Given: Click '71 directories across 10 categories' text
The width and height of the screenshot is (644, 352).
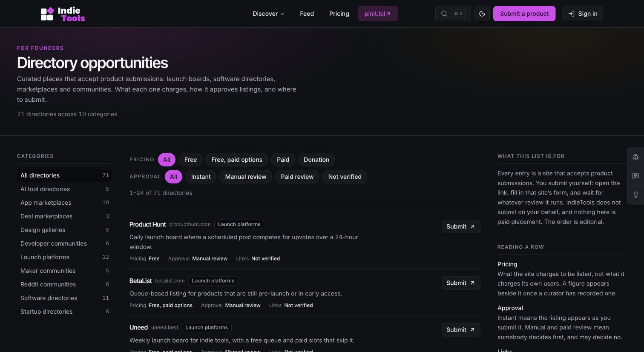Looking at the screenshot, I should [67, 114].
